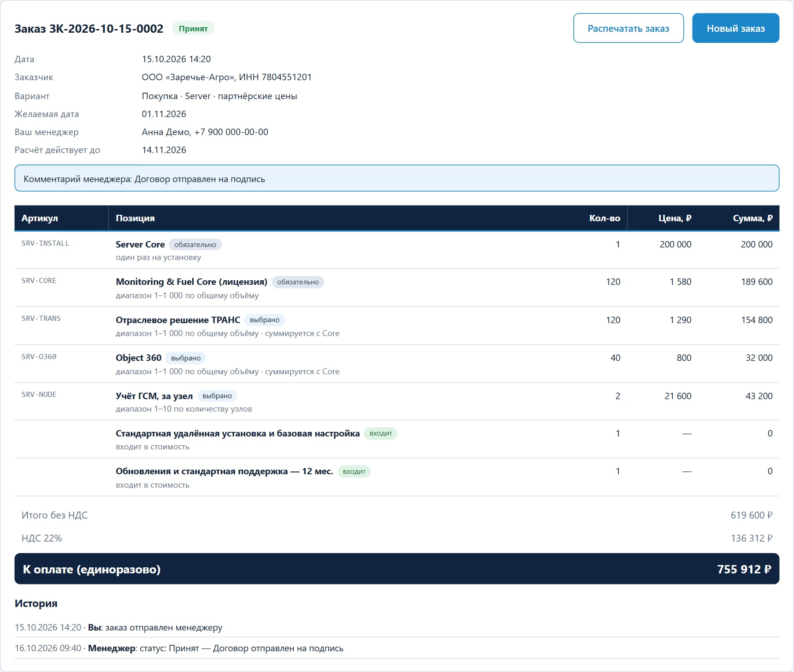The height and width of the screenshot is (672, 794).
Task: Click the 'Цена, ₽' column header
Action: 675,218
